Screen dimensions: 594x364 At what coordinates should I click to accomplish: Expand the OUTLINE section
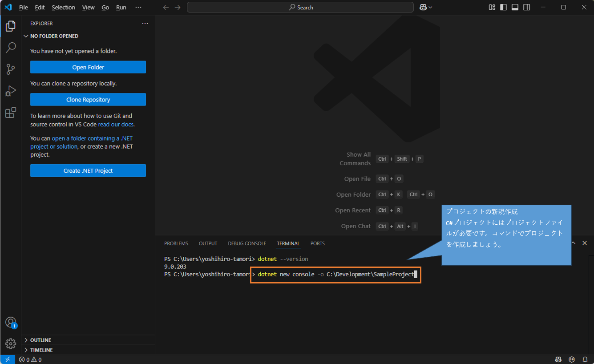pos(40,340)
